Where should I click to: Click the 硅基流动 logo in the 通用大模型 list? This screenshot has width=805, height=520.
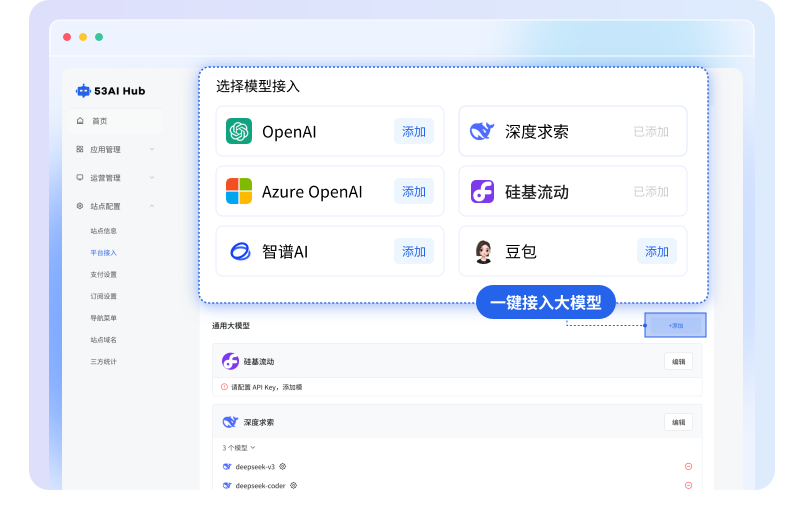pos(230,361)
